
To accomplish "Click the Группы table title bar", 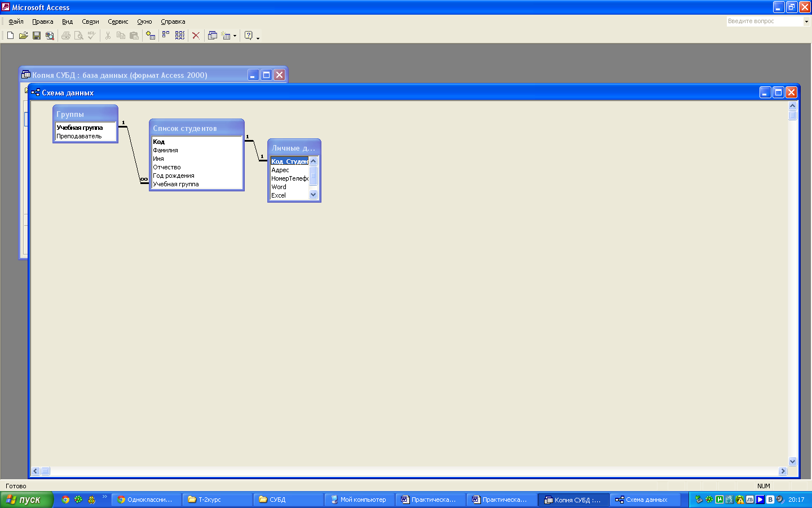I will 85,113.
